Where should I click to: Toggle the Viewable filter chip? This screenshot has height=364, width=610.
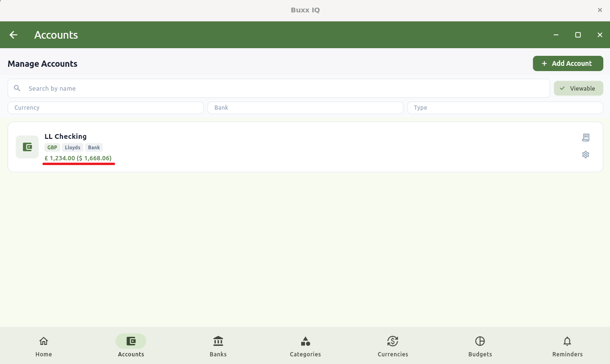[x=578, y=88]
